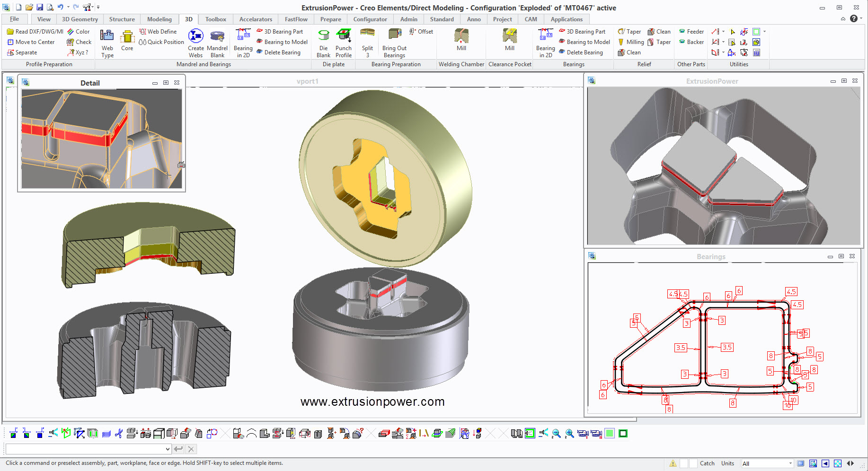Screen dimensions: 868x471
Task: Click Read DXF/DWG/MI button
Action: (x=35, y=32)
